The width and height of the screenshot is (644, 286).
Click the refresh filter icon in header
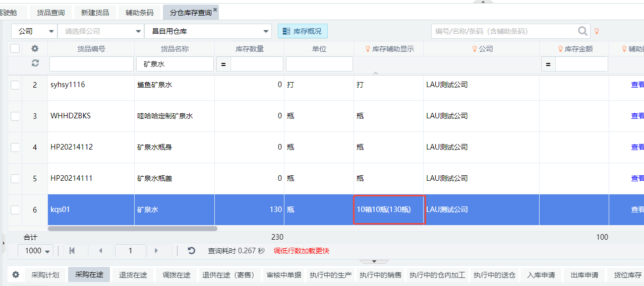[x=35, y=63]
